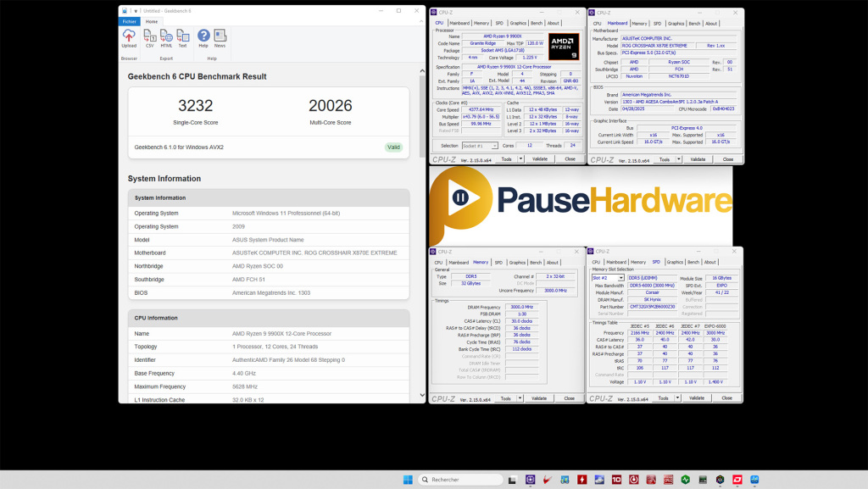Image resolution: width=868 pixels, height=489 pixels.
Task: Click Tools button in CPU-Z processor window
Action: [x=507, y=159]
